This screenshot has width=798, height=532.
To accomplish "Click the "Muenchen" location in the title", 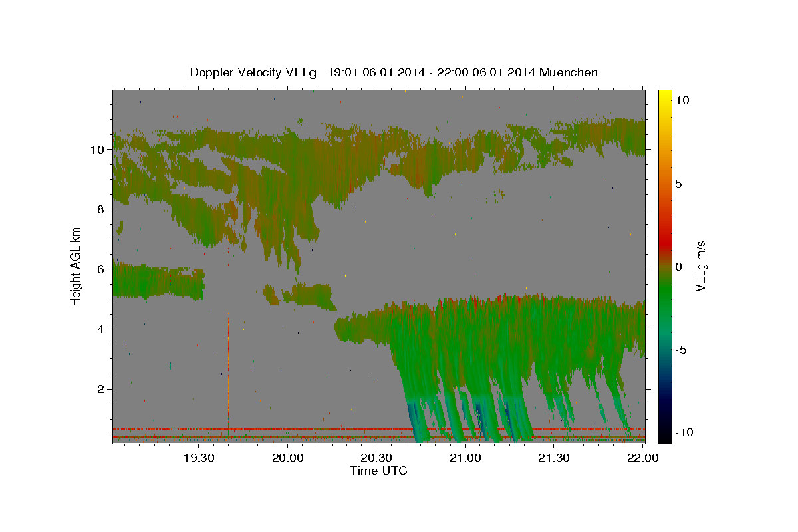I will 569,72.
